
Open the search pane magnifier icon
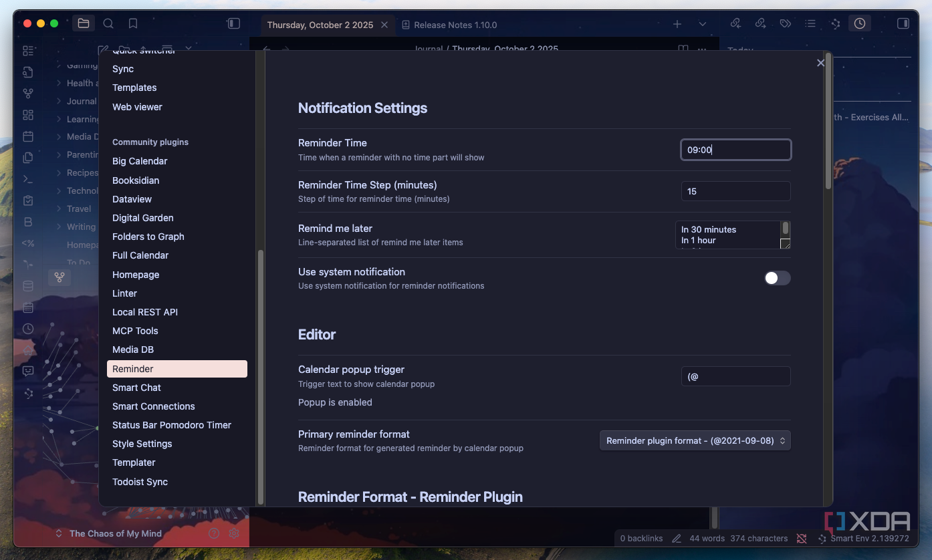point(108,23)
